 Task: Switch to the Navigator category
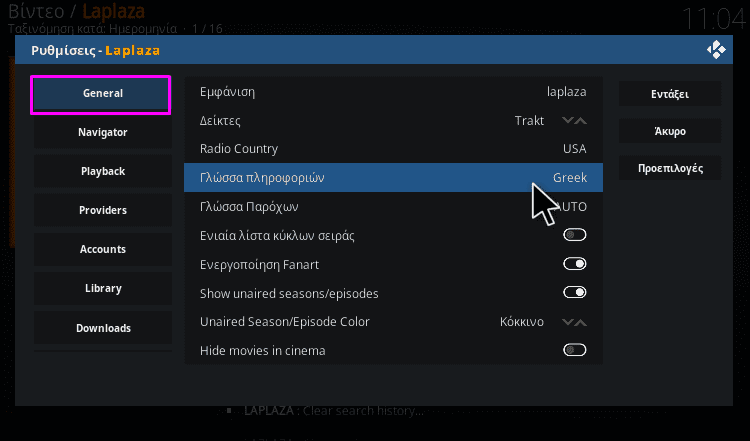pyautogui.click(x=102, y=132)
